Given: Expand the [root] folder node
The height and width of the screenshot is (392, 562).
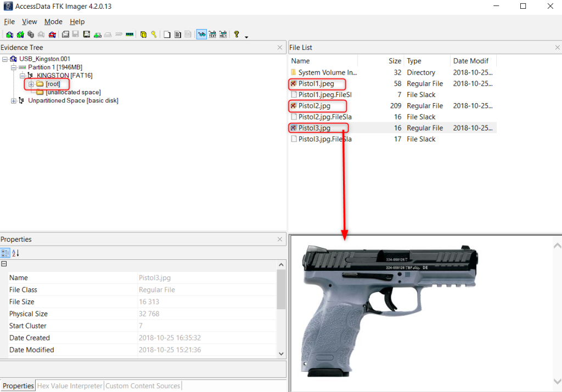Looking at the screenshot, I should pyautogui.click(x=31, y=84).
